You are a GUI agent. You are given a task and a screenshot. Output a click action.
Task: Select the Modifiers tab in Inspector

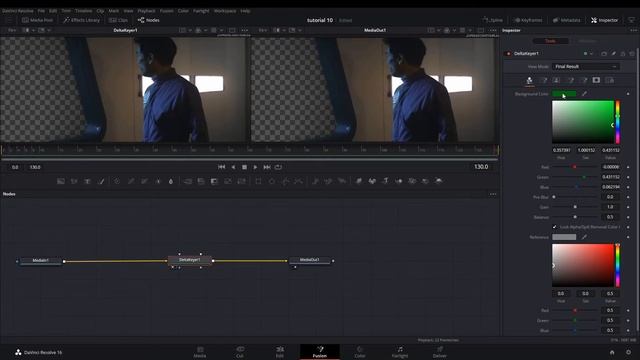587,41
